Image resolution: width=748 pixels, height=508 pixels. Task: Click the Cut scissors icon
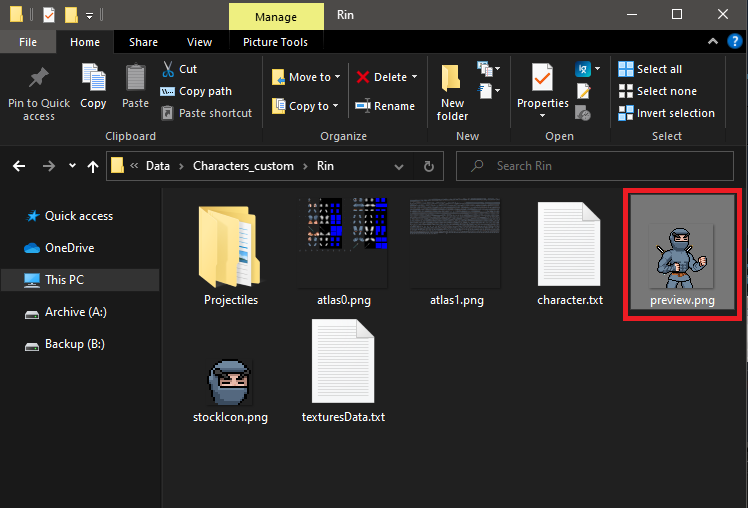coord(168,69)
